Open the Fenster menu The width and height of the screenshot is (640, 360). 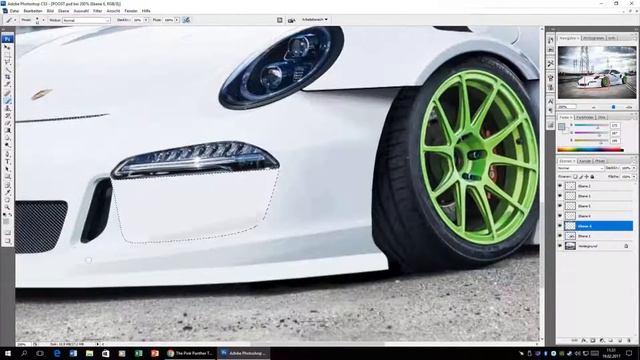click(x=131, y=11)
